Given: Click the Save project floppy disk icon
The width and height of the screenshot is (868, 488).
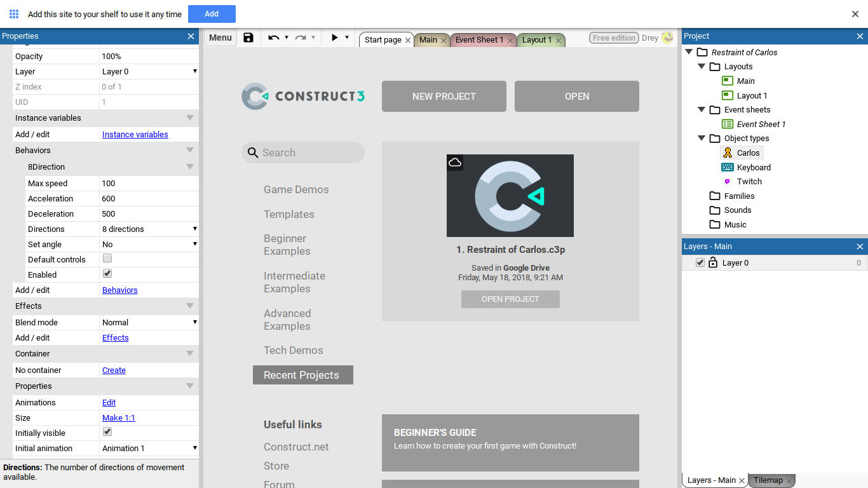Looking at the screenshot, I should pos(248,38).
